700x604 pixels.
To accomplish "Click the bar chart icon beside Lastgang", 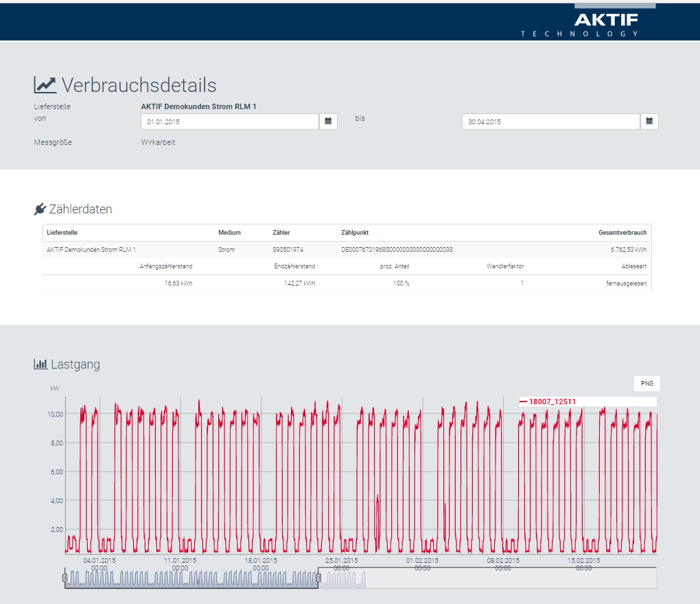I will (40, 364).
